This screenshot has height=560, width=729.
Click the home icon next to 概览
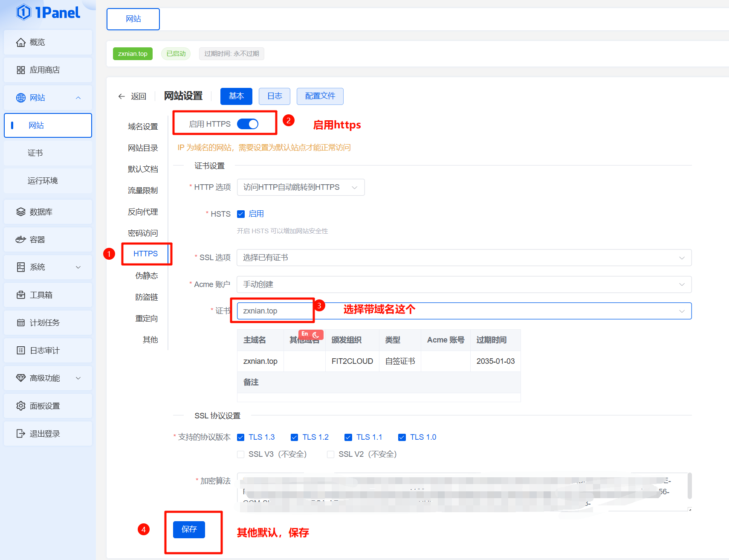[x=20, y=42]
